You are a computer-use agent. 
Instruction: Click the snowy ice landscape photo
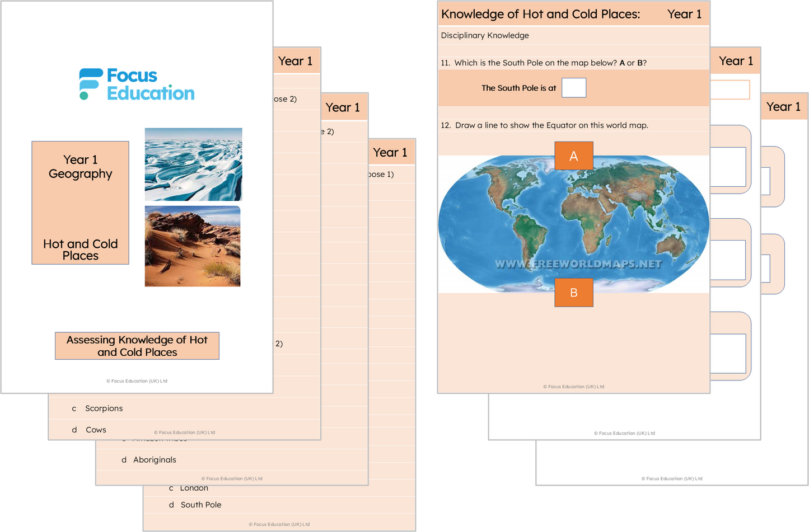(x=193, y=164)
